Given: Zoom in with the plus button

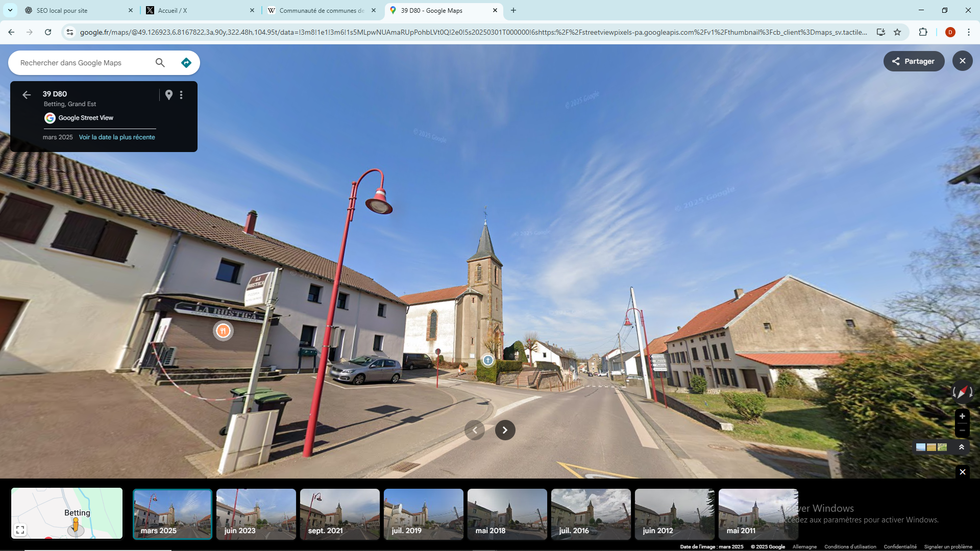Looking at the screenshot, I should point(962,416).
